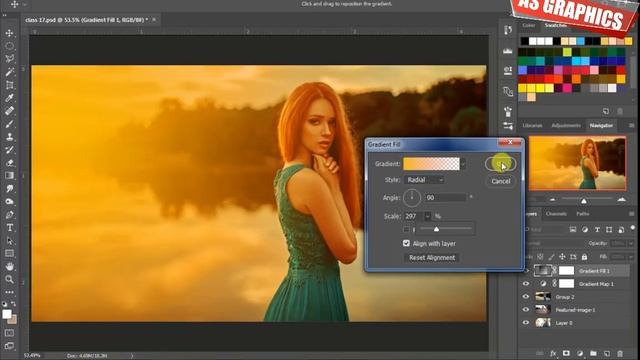
Task: Switch to the Color tab
Action: (529, 25)
